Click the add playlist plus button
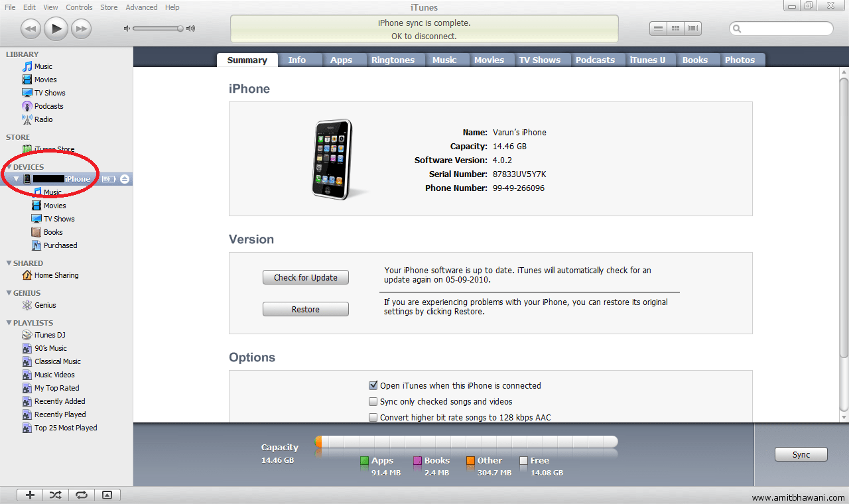The image size is (849, 504). tap(30, 495)
